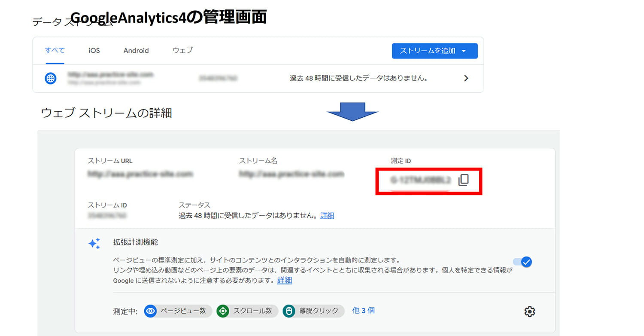Open the ウェブ tab

(x=182, y=50)
